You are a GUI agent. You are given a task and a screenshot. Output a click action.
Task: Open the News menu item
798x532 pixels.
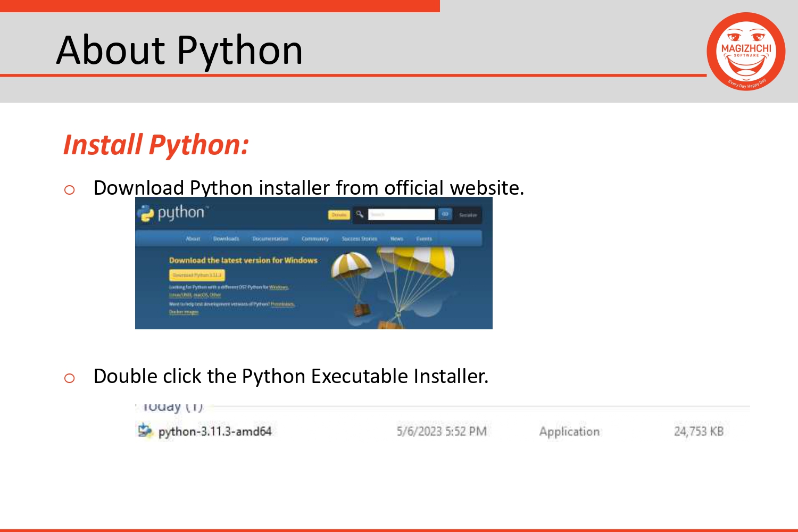[x=397, y=239]
